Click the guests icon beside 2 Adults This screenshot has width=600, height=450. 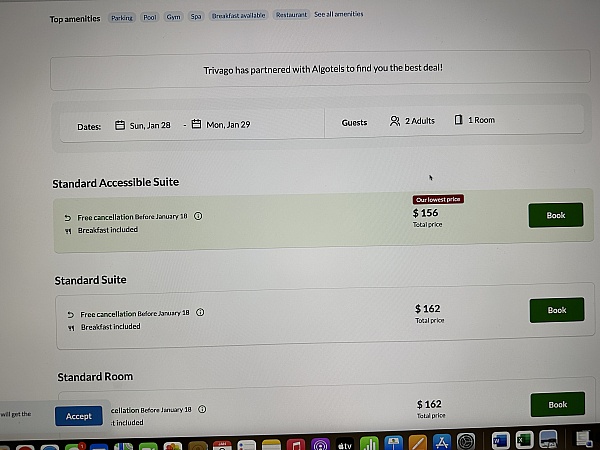(x=395, y=121)
